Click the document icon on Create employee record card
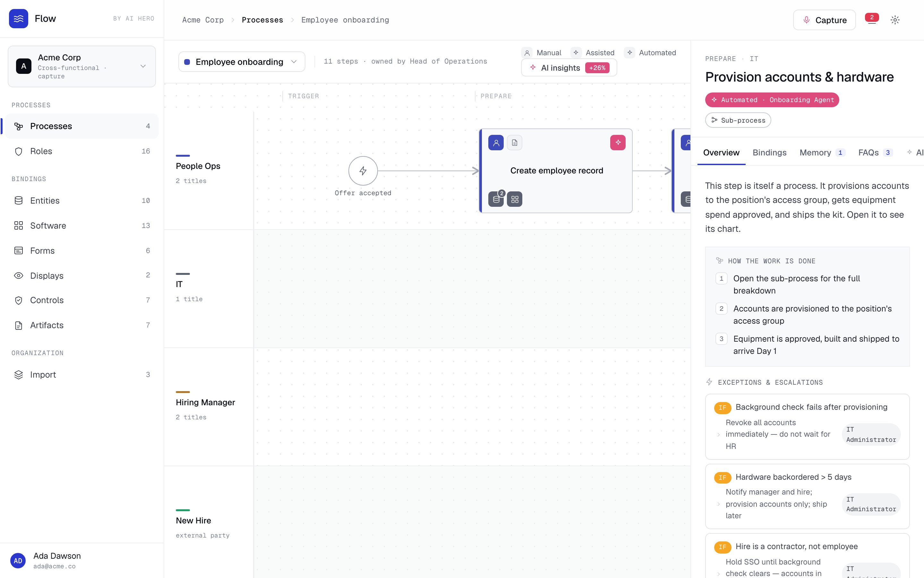Image resolution: width=924 pixels, height=578 pixels. click(515, 143)
